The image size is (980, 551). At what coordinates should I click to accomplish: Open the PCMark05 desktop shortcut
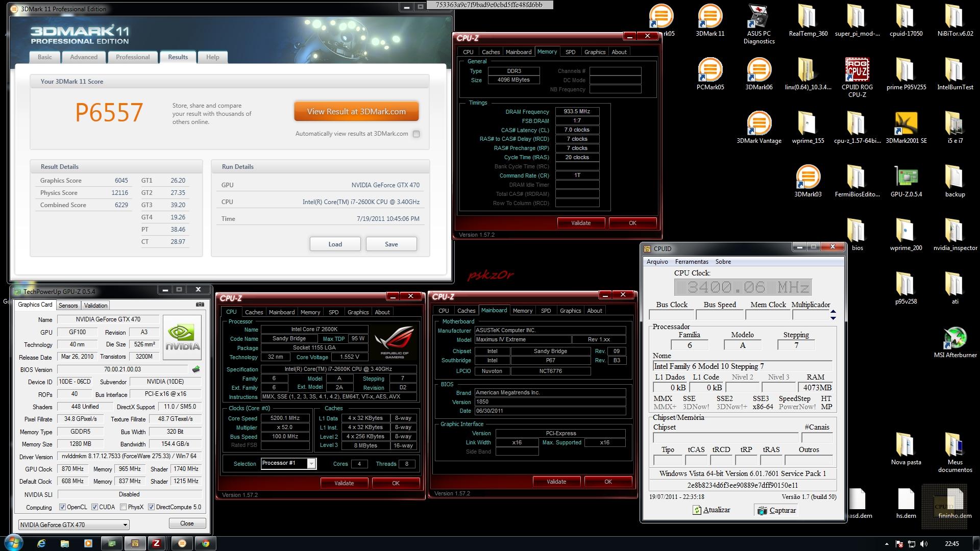pyautogui.click(x=710, y=74)
